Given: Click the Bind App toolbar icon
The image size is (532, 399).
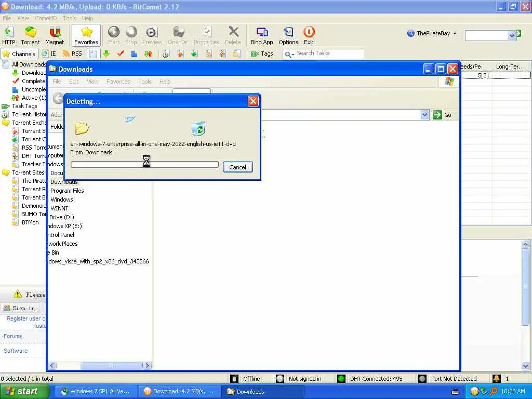Looking at the screenshot, I should coord(262,35).
